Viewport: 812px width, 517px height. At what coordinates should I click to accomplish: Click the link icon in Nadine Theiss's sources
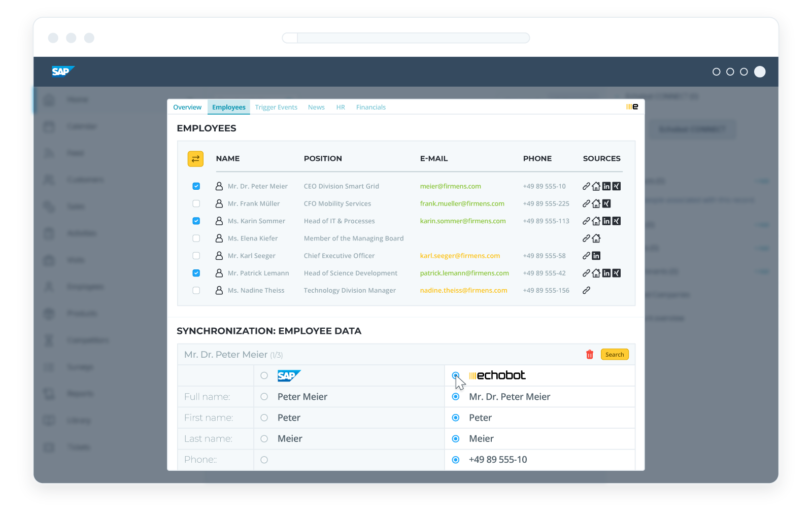587,290
